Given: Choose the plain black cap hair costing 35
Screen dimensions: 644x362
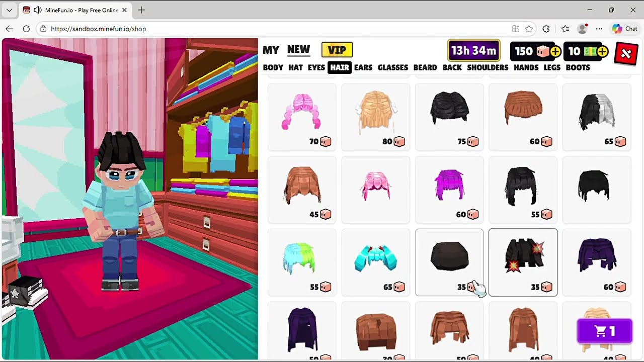Looking at the screenshot, I should coord(449,262).
